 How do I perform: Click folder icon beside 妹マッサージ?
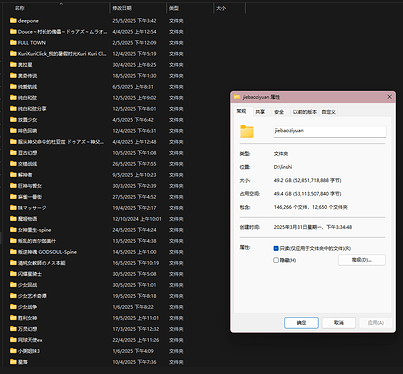pos(13,208)
